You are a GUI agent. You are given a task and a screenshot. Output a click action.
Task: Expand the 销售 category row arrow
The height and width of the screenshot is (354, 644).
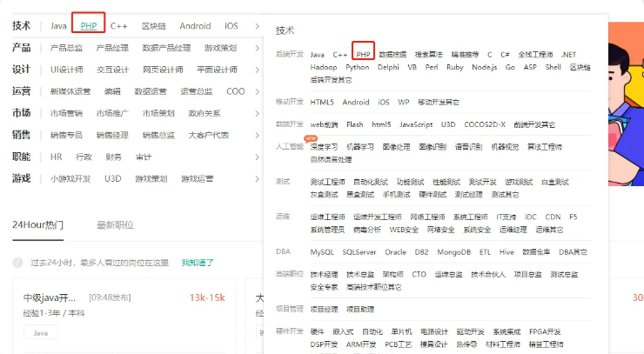[x=257, y=135]
